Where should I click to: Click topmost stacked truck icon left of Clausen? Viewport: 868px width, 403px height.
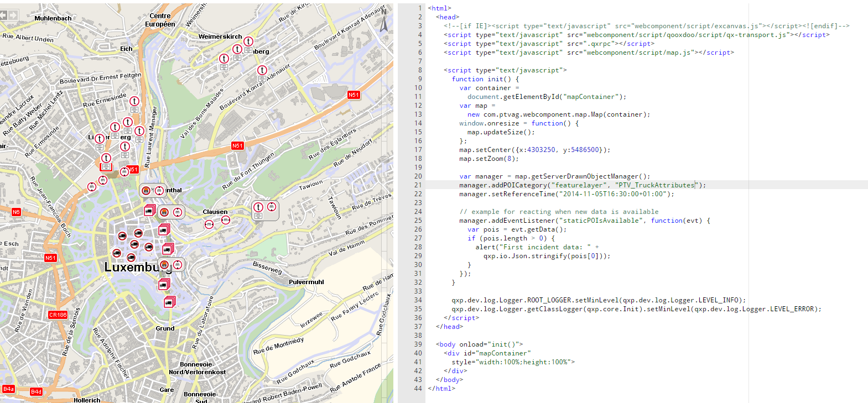point(149,210)
